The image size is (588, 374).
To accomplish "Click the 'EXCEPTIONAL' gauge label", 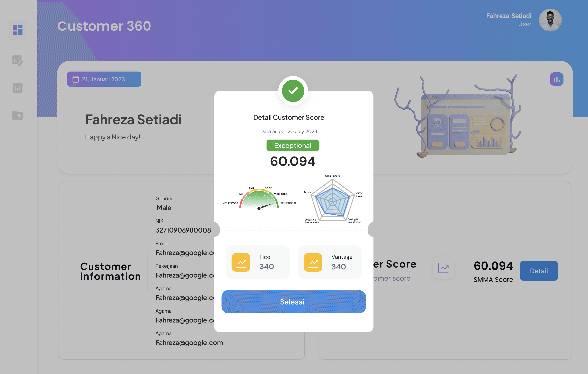I will click(288, 203).
